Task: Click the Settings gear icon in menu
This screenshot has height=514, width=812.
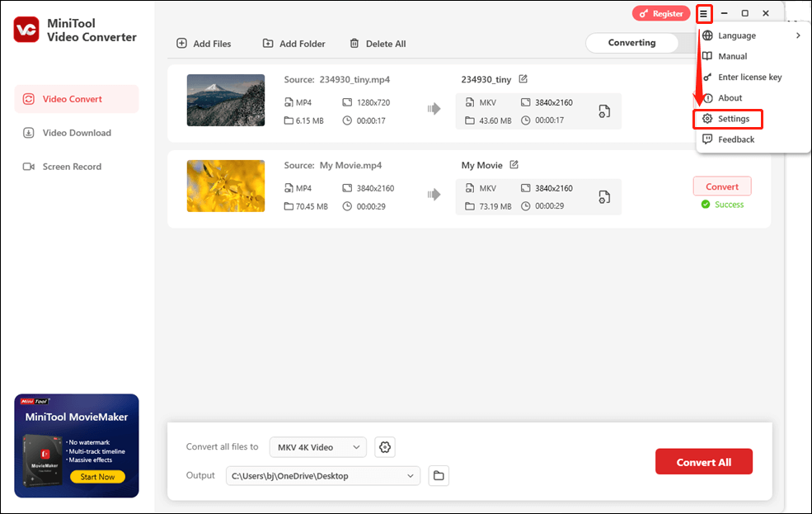Action: click(707, 119)
